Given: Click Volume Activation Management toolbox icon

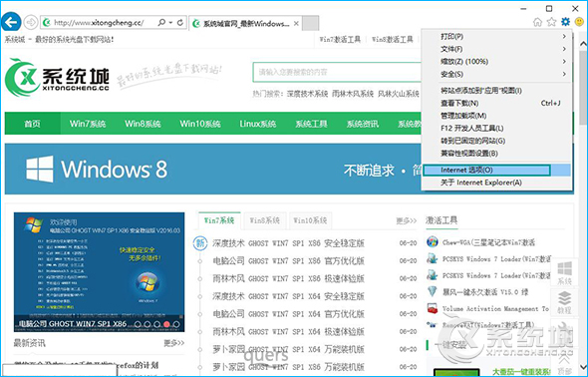Looking at the screenshot, I should click(433, 308).
